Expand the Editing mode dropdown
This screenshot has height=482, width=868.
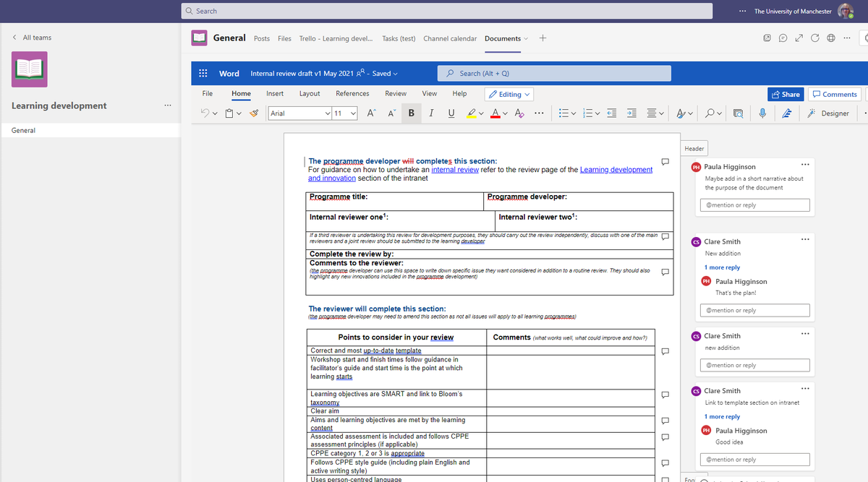(x=509, y=94)
